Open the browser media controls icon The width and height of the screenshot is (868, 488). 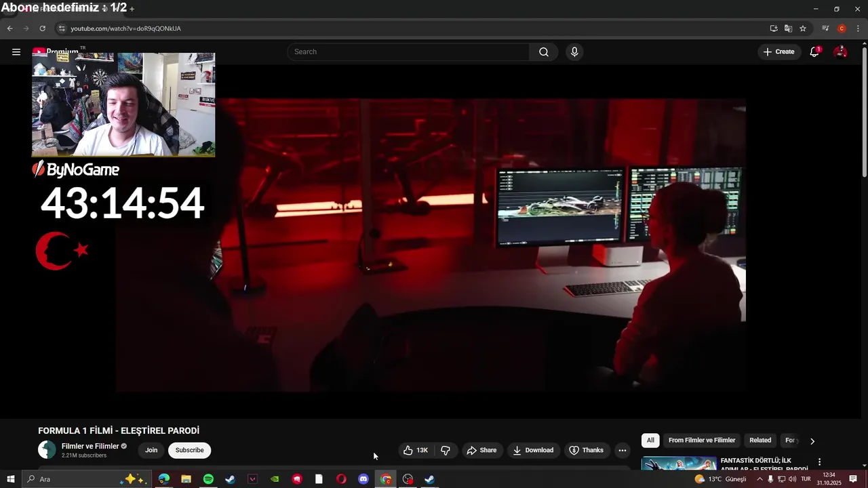click(x=825, y=28)
